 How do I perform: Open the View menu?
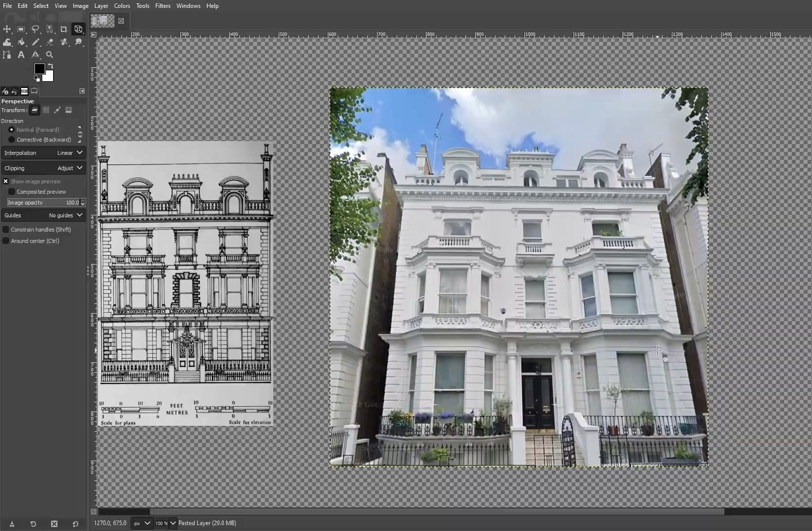[x=60, y=6]
